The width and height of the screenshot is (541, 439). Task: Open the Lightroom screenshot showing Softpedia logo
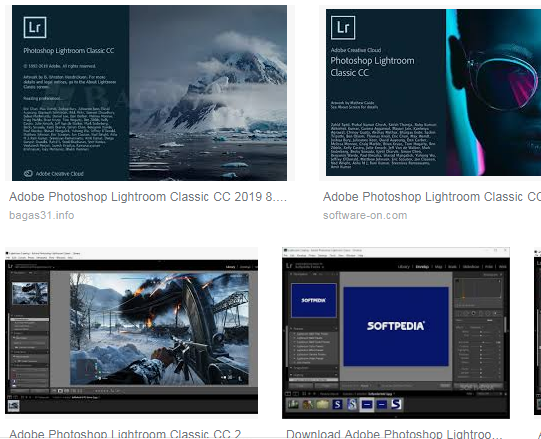pyautogui.click(x=396, y=333)
